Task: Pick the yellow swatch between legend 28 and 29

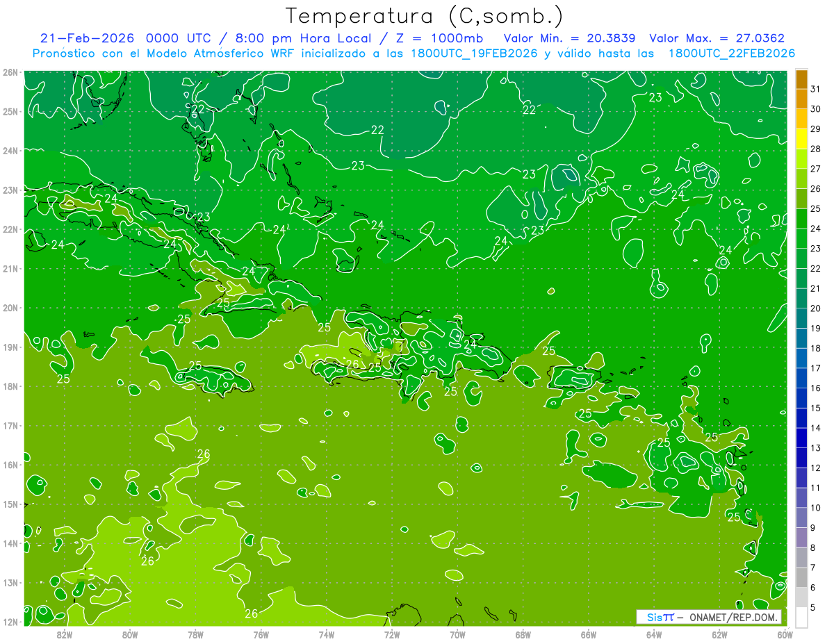Action: click(801, 139)
